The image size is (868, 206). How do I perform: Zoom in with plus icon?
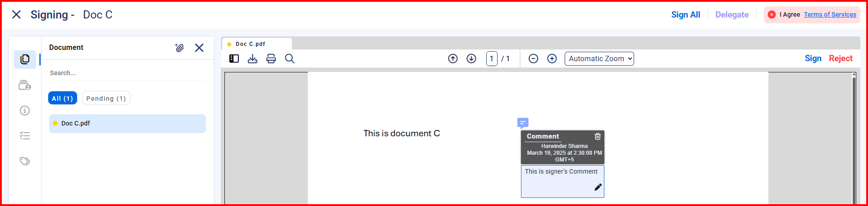(552, 59)
